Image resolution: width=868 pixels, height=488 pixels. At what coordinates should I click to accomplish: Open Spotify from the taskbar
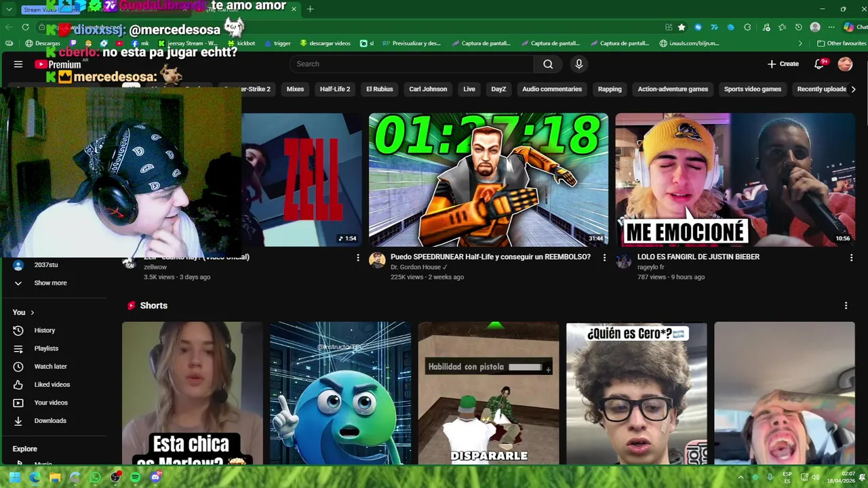pyautogui.click(x=135, y=477)
